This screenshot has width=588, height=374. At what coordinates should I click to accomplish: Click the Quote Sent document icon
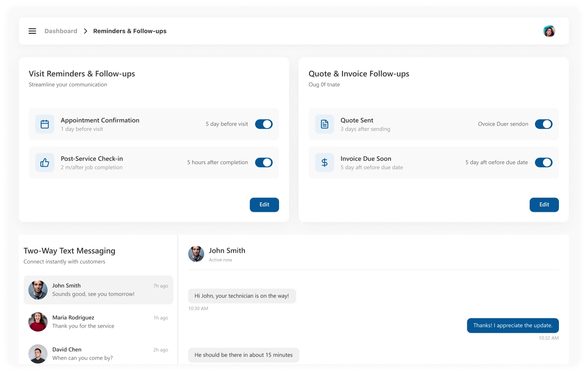pos(325,124)
